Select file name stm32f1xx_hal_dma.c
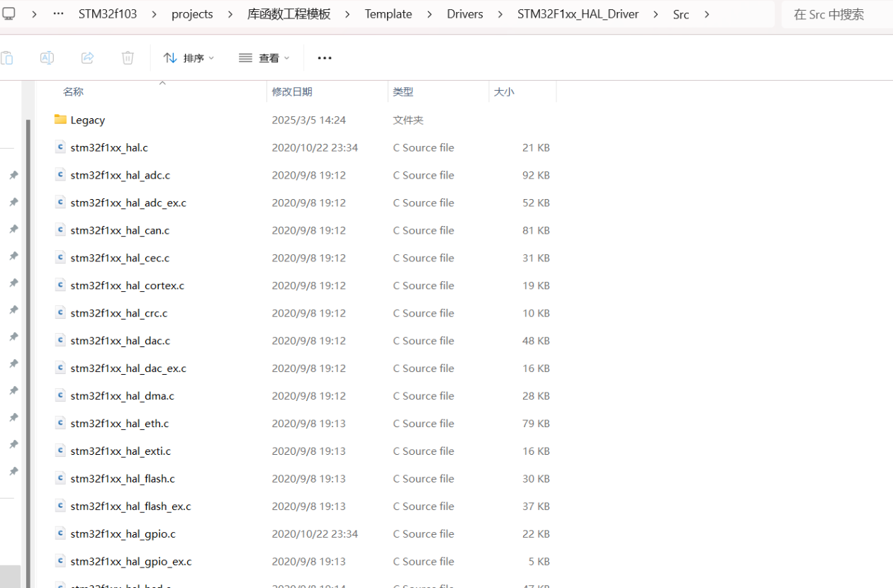 point(123,396)
